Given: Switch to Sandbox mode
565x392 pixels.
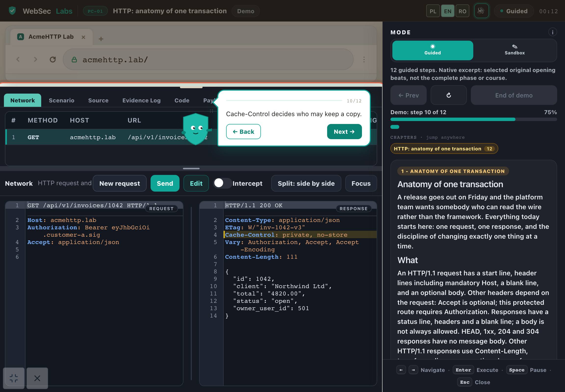Looking at the screenshot, I should pos(514,50).
